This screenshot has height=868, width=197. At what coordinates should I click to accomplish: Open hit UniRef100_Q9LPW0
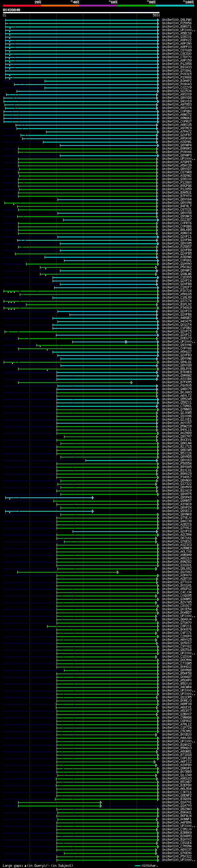pos(176,20)
